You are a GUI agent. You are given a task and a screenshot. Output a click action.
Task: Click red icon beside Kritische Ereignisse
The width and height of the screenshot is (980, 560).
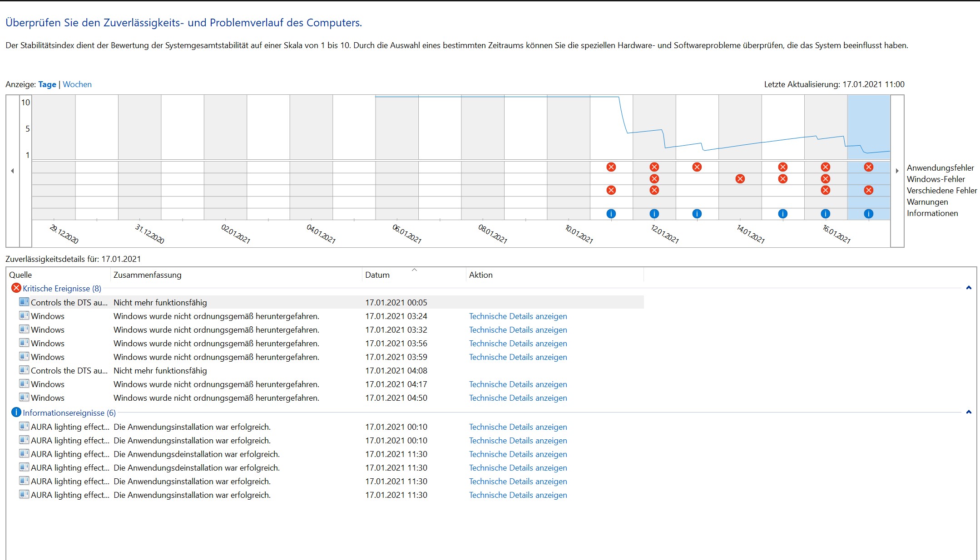pos(16,288)
